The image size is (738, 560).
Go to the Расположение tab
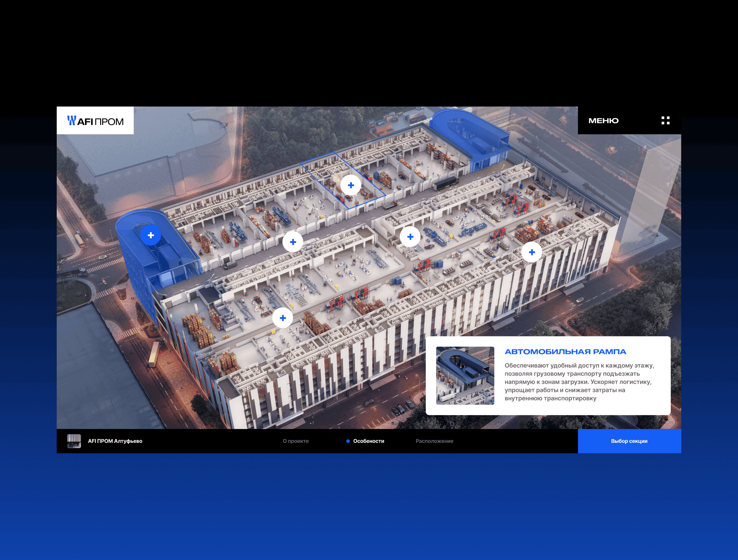pyautogui.click(x=434, y=441)
